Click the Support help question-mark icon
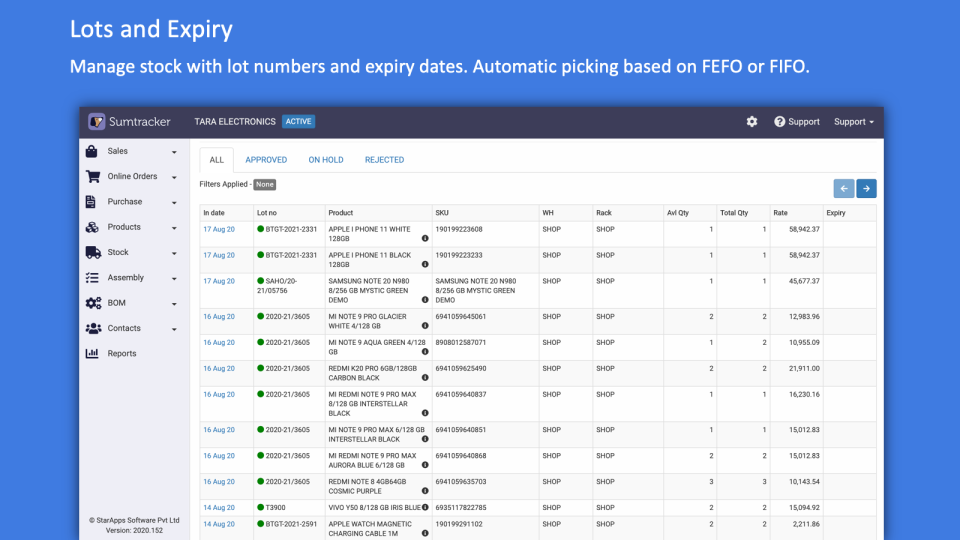This screenshot has width=960, height=540. 779,122
